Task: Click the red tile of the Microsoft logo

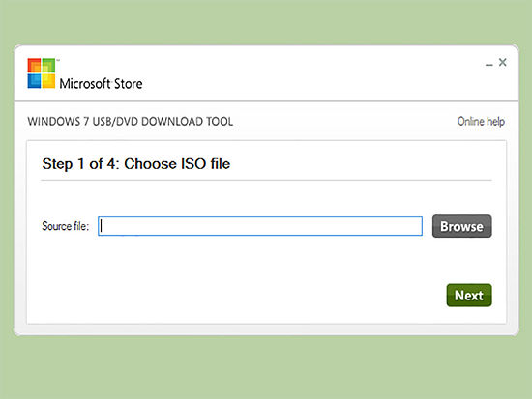Action: 34,65
